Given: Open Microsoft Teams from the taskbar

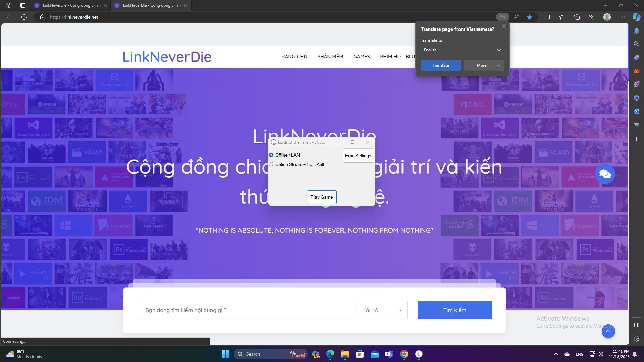Looking at the screenshot, I should [x=389, y=354].
